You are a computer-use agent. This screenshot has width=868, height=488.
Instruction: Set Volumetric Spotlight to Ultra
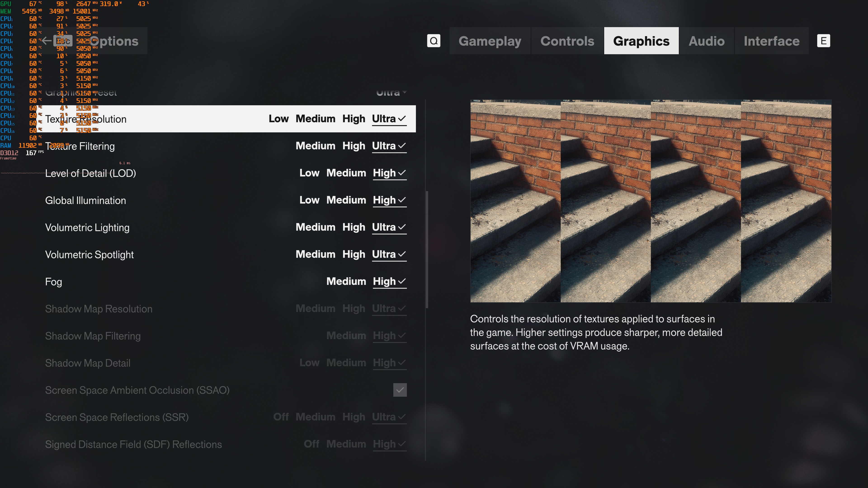pyautogui.click(x=389, y=254)
